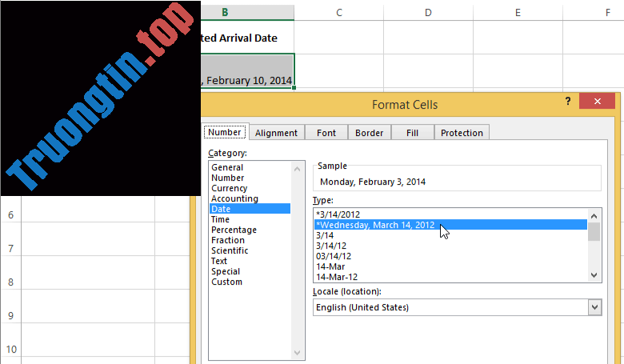Screen dimensions: 624x364
Task: Select column B header
Action: click(x=247, y=12)
